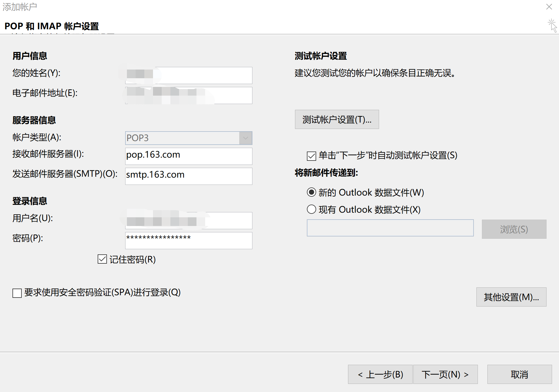Proceed with 下一页(N) button
559x392 pixels.
tap(445, 374)
